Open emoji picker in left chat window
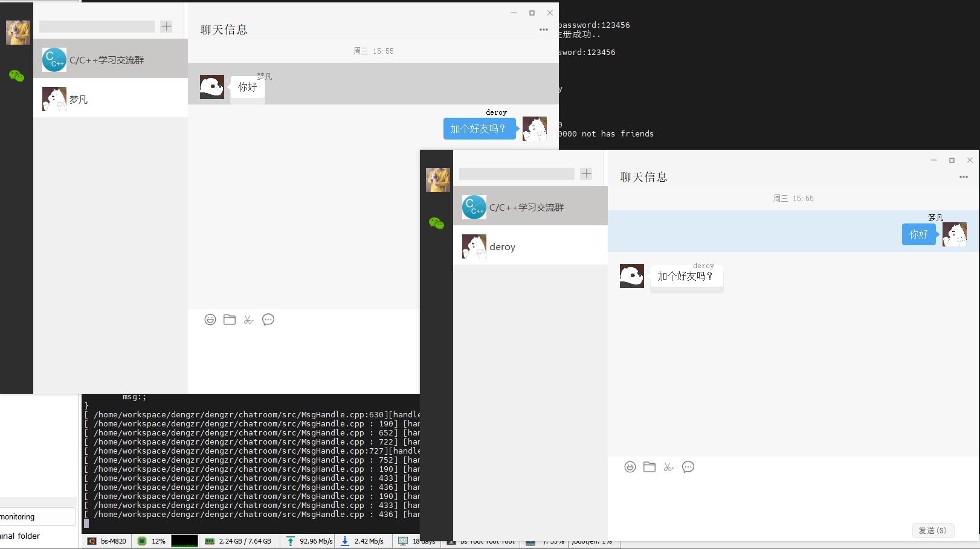This screenshot has height=549, width=980. (210, 319)
